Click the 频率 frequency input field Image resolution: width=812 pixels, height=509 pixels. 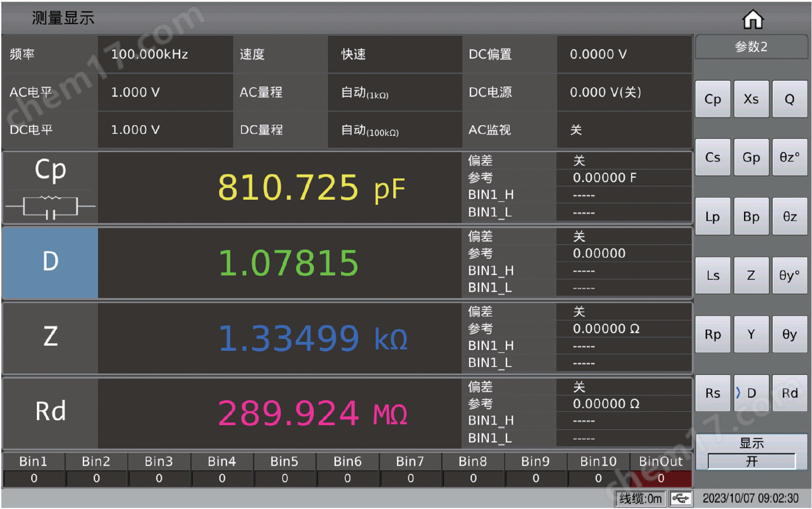[165, 54]
